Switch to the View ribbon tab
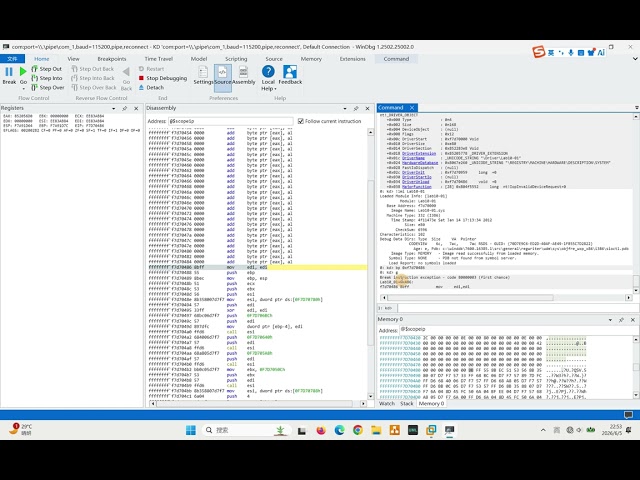This screenshot has height=480, width=640. coord(73,59)
